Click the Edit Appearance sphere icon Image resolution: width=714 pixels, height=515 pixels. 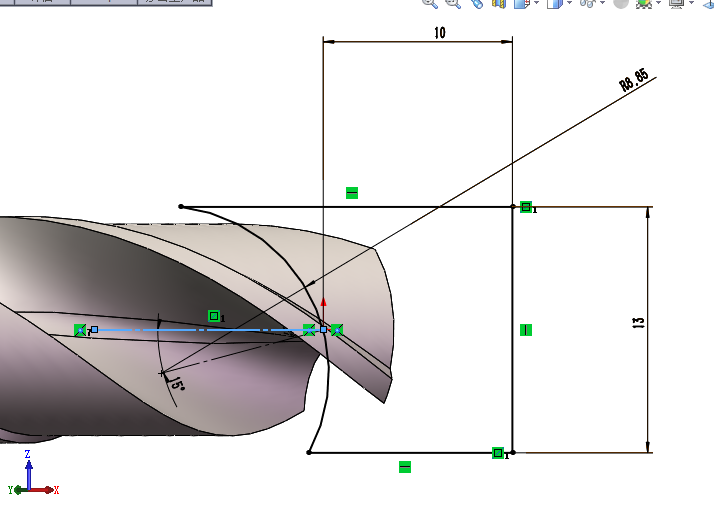tap(620, 3)
